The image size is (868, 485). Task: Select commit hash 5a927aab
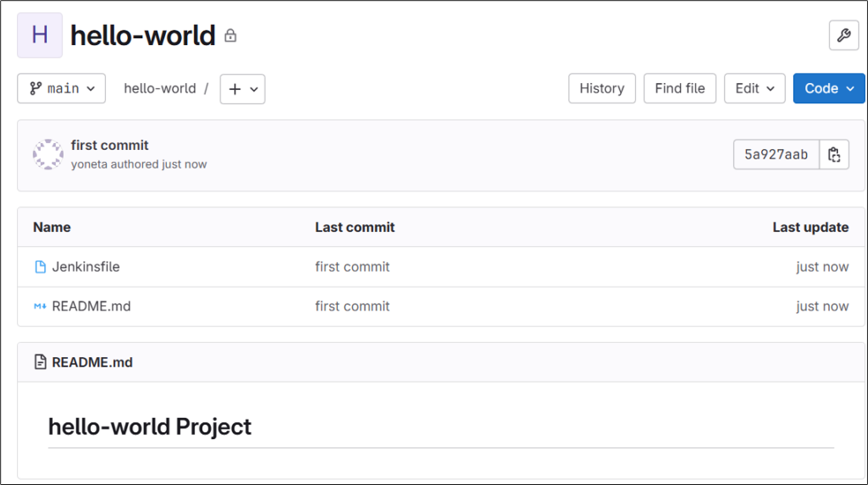pos(775,155)
